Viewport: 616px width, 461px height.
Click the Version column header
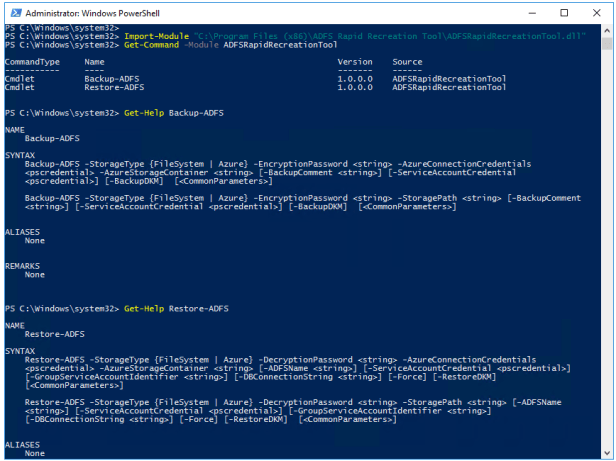tap(355, 62)
